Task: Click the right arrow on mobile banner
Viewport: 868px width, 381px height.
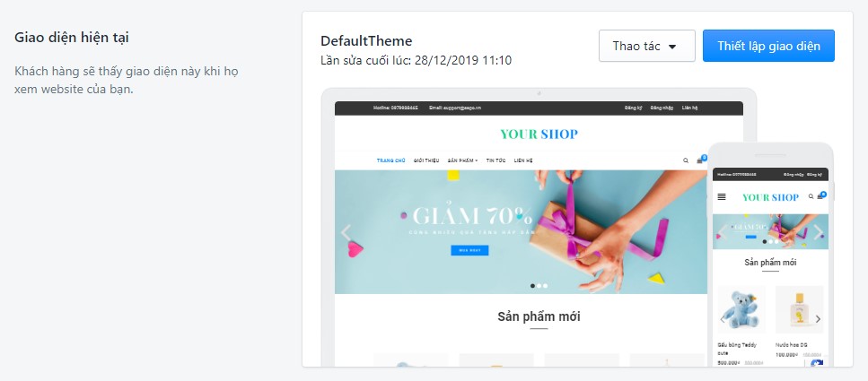Action: [x=819, y=232]
